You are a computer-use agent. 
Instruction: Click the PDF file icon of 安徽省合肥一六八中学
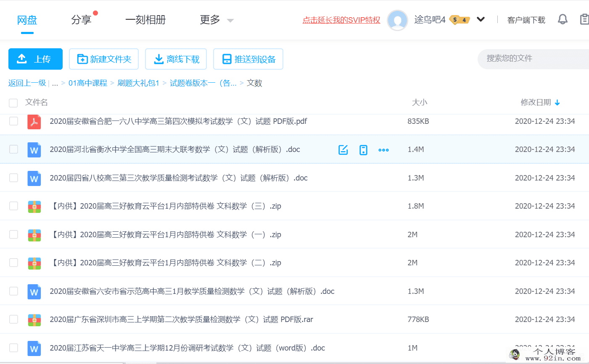[x=34, y=122]
